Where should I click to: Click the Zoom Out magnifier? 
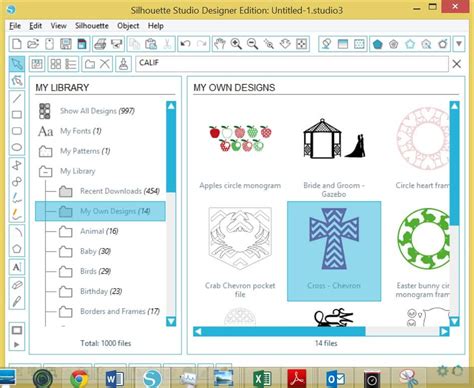252,44
